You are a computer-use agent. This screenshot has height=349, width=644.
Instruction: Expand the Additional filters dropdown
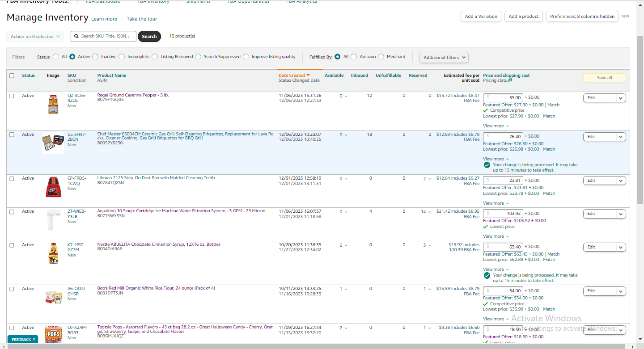click(x=444, y=57)
